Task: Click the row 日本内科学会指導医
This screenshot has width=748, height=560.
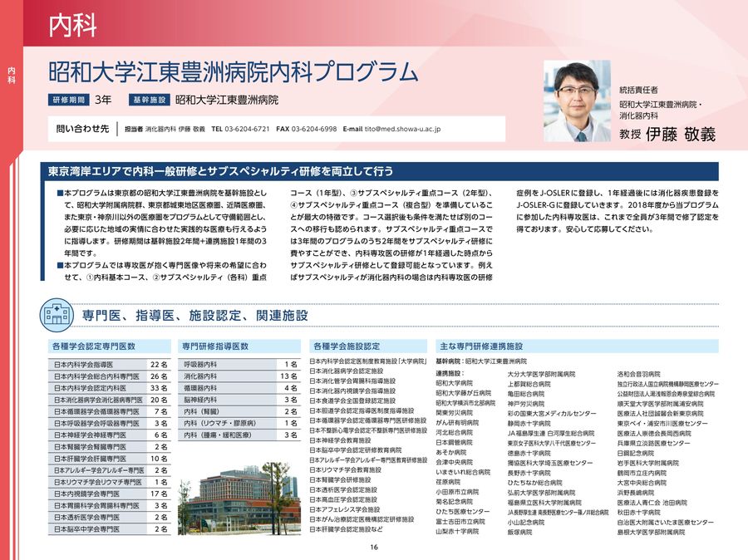Action: 109,365
